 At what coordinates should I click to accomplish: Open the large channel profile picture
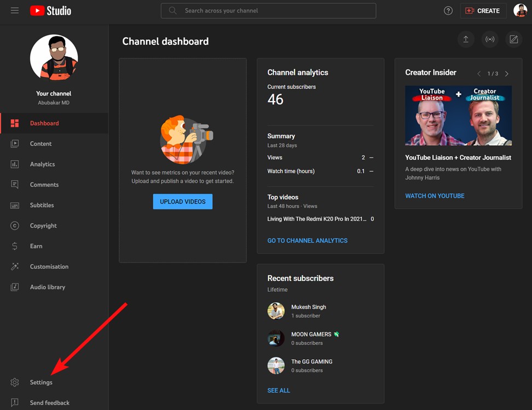54,58
